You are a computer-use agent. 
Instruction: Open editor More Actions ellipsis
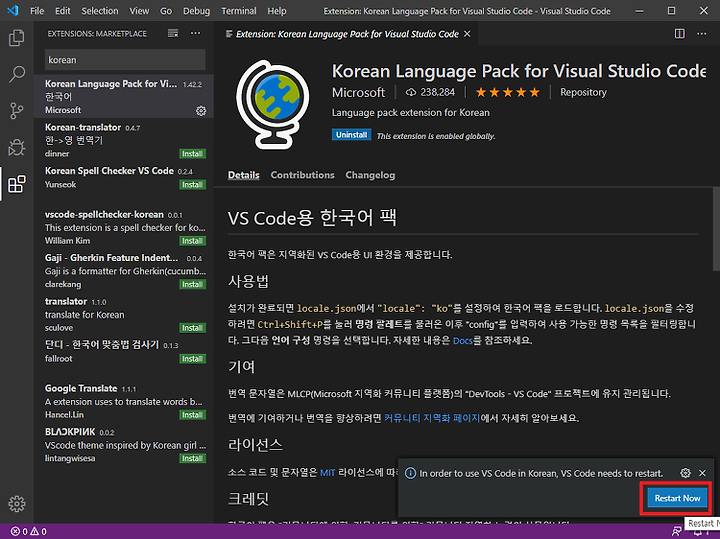click(702, 34)
